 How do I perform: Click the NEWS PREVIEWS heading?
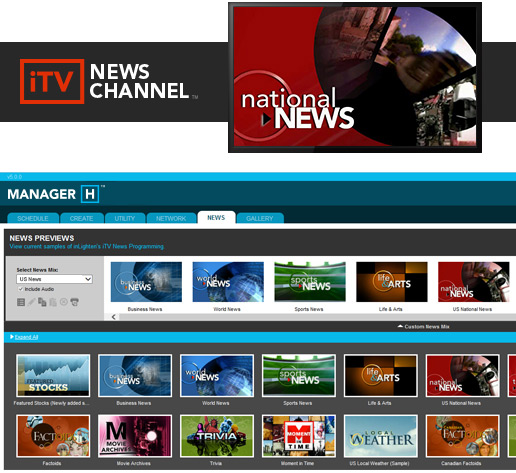click(x=42, y=238)
